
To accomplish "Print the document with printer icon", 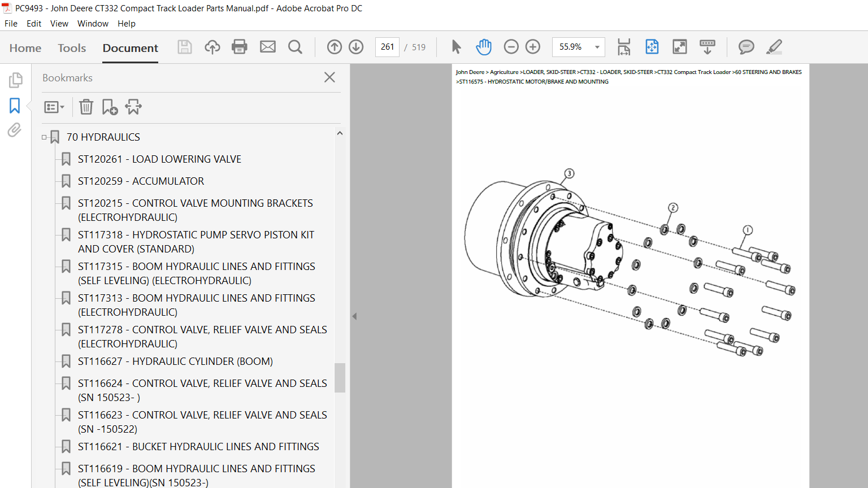I will click(x=240, y=47).
